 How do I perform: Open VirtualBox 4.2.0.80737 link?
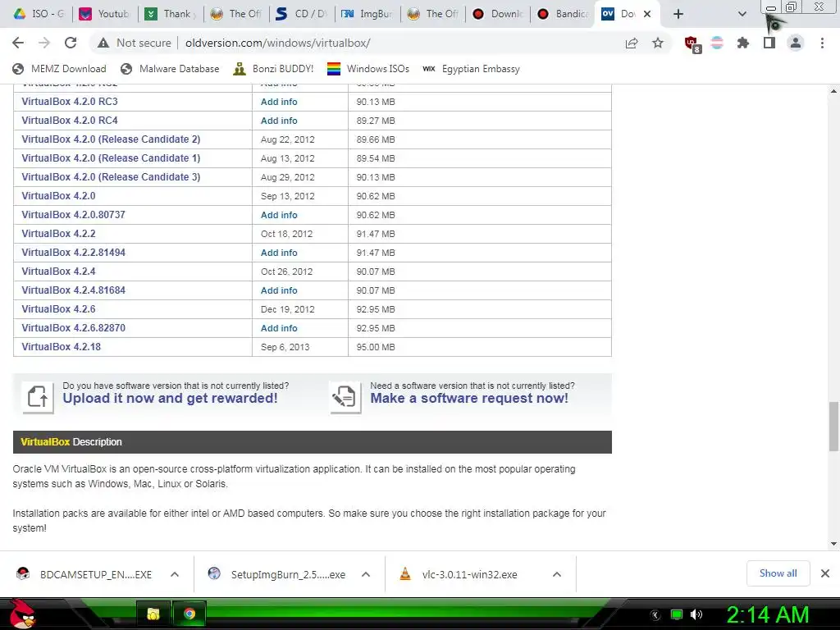coord(73,214)
